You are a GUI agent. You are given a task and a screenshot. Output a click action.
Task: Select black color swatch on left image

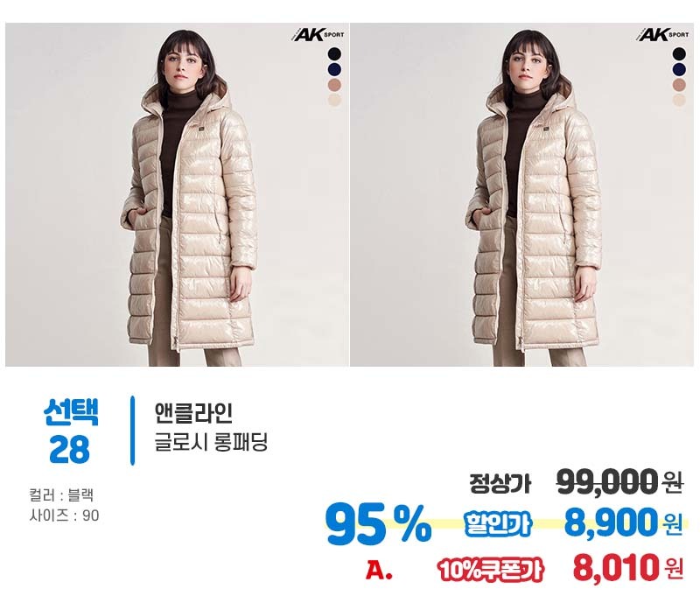[x=334, y=54]
